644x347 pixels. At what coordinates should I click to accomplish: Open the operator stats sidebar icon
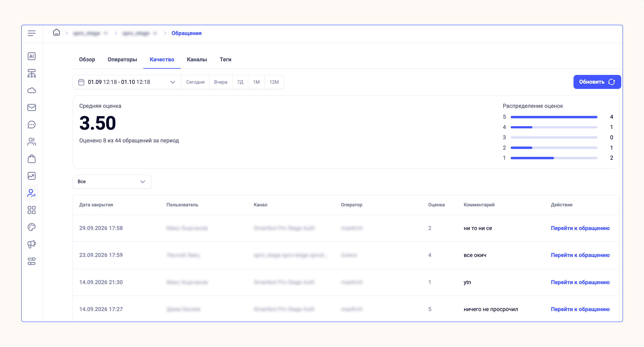tap(32, 193)
